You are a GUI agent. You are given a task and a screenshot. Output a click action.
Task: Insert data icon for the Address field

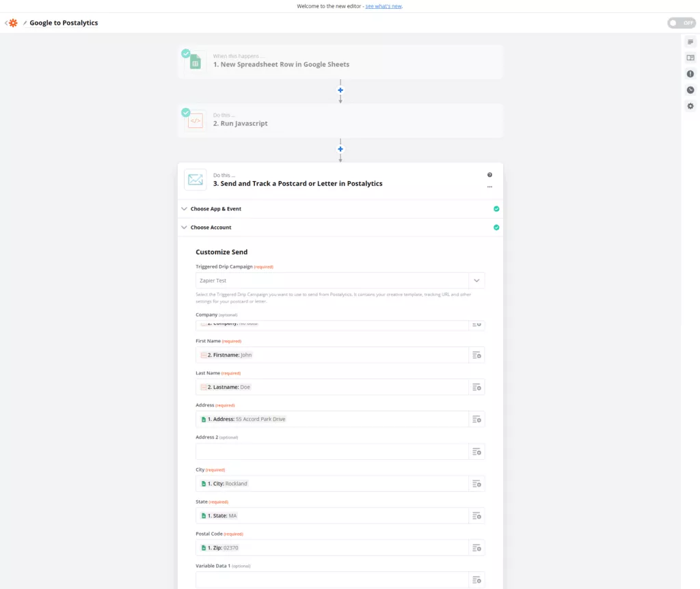[476, 420]
